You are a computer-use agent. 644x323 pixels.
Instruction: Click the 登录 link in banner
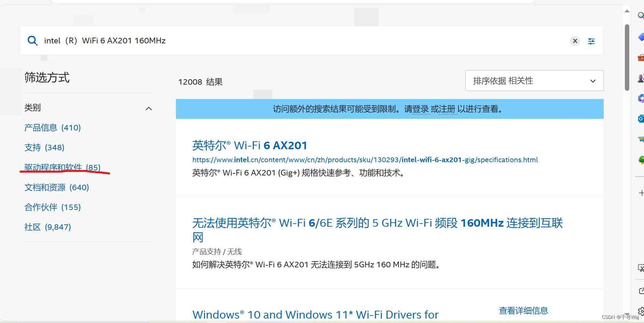click(x=421, y=109)
